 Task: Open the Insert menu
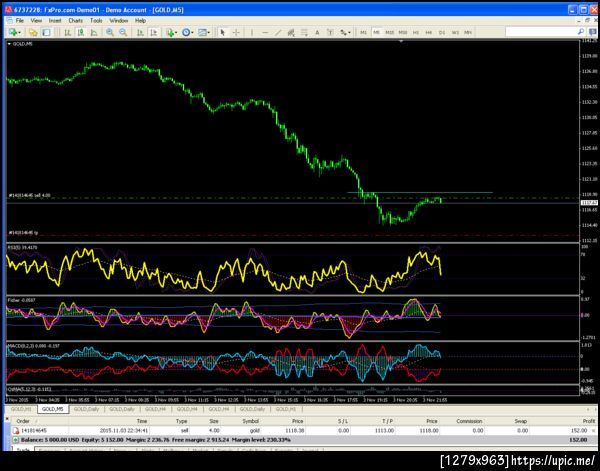point(55,20)
